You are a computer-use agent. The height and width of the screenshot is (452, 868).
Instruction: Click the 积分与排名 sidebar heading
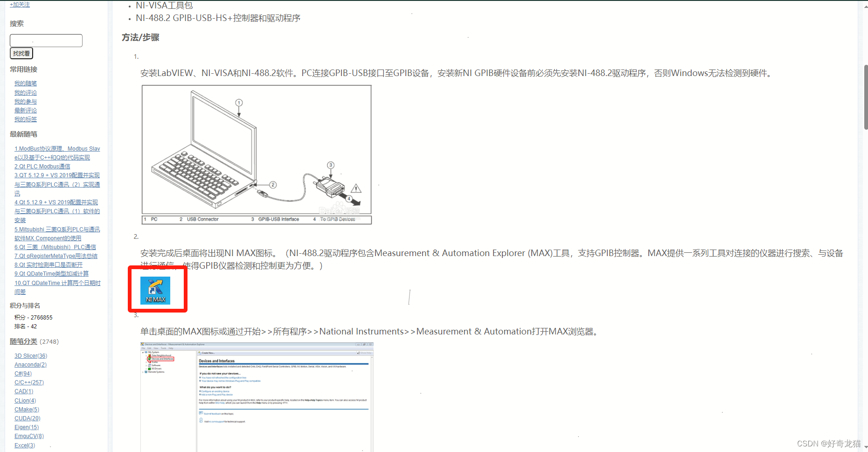pyautogui.click(x=25, y=306)
